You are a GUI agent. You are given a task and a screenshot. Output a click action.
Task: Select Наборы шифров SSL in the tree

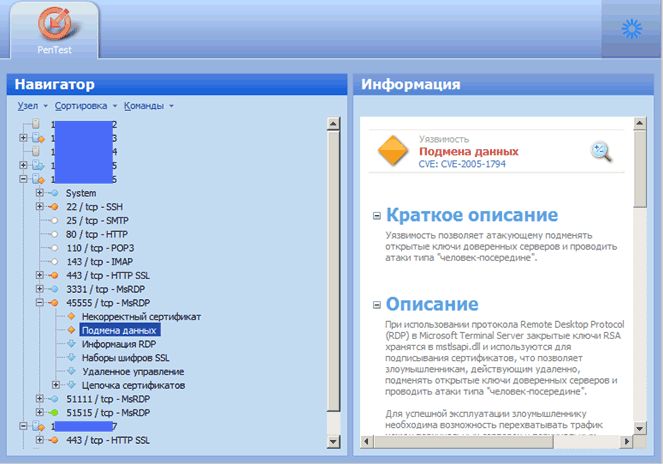tap(125, 357)
